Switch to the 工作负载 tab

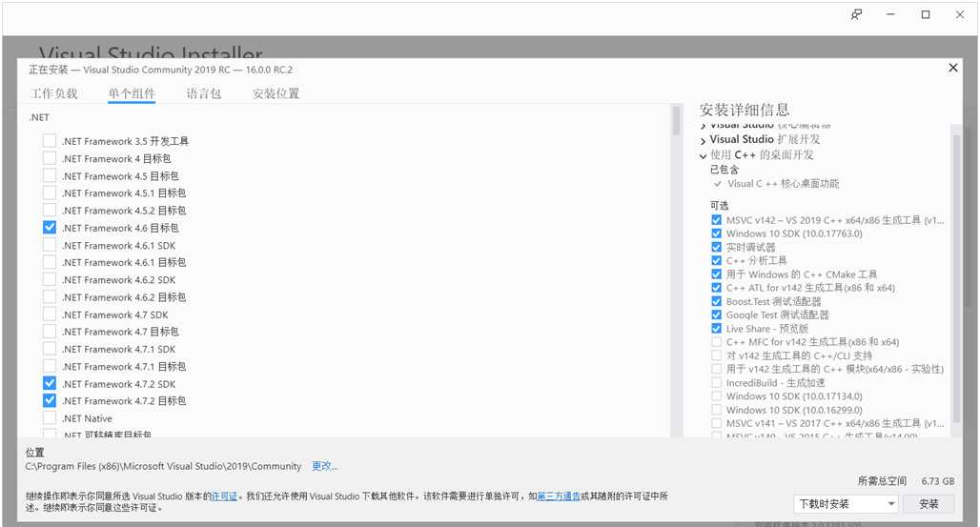54,93
